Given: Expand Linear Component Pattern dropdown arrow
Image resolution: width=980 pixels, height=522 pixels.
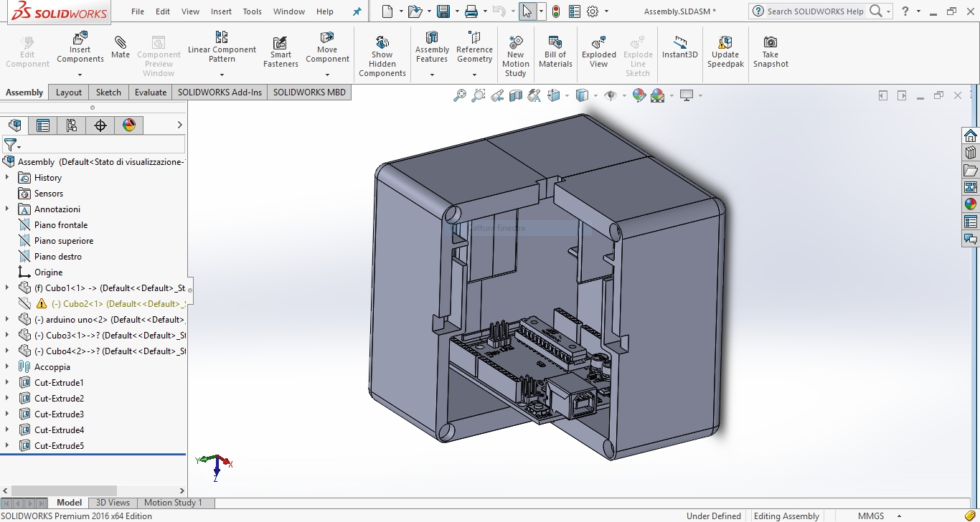Looking at the screenshot, I should (x=222, y=74).
